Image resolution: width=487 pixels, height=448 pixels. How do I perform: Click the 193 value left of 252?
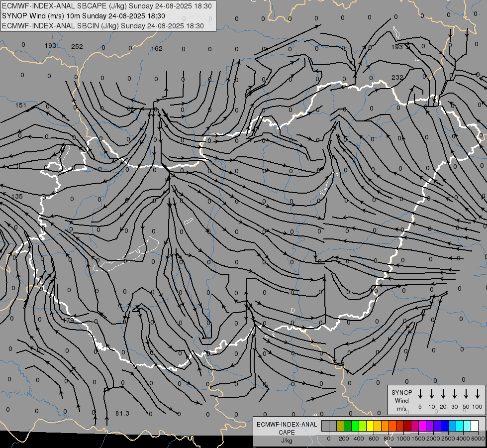[50, 46]
